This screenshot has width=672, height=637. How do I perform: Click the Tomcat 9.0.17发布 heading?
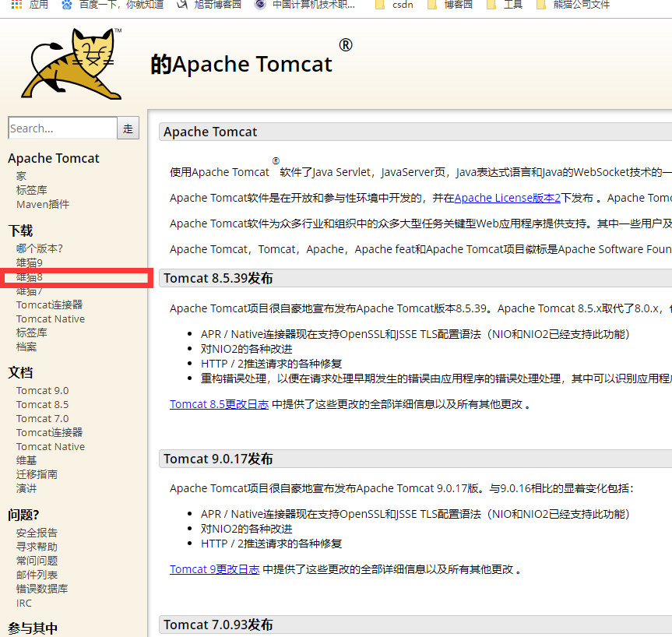tap(218, 459)
